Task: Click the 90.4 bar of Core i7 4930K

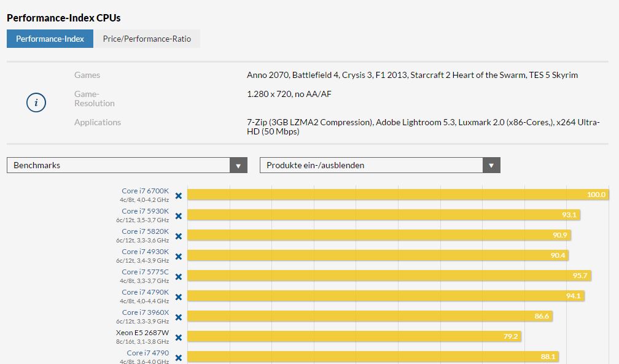Action: (378, 255)
